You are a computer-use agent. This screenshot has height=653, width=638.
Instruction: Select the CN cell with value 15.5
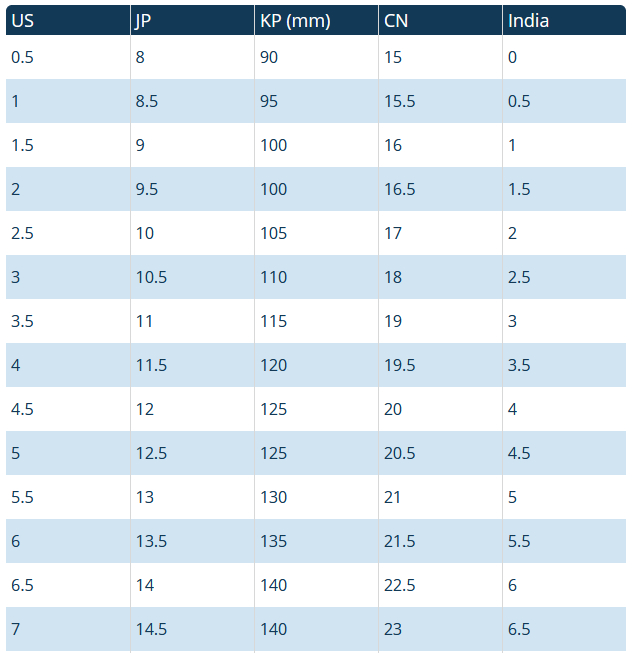coord(399,101)
